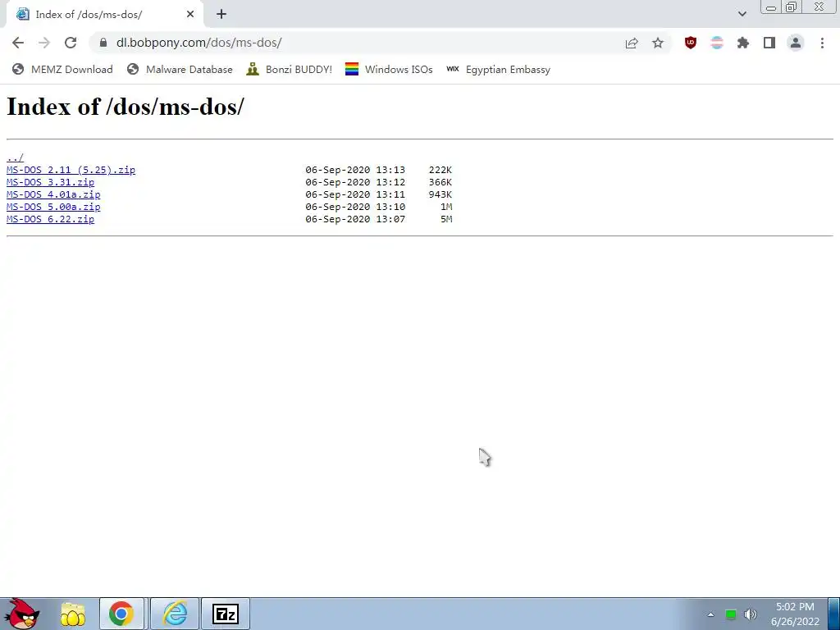The image size is (840, 630).
Task: Open the Start menu red bird icon
Action: click(x=21, y=614)
